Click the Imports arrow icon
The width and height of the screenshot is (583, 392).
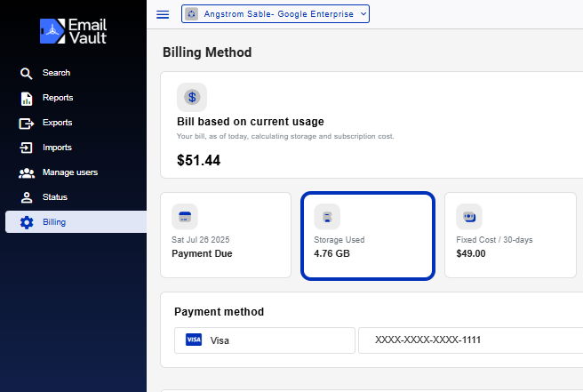pos(26,148)
